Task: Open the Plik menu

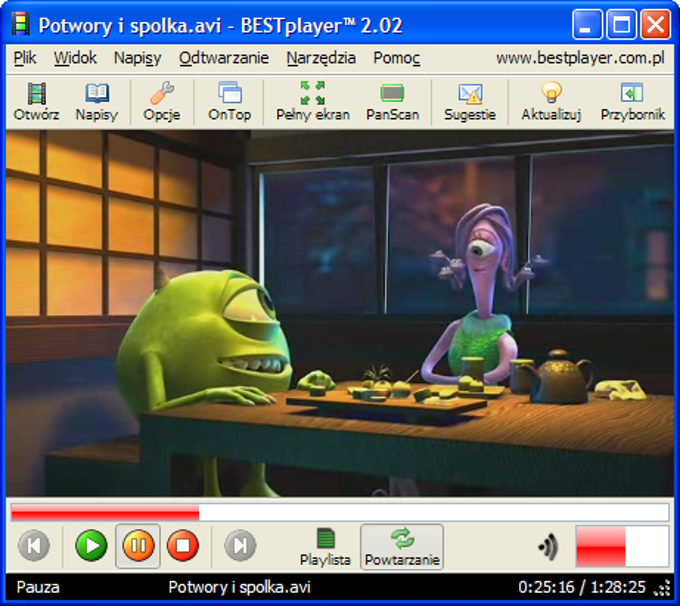Action: point(25,58)
